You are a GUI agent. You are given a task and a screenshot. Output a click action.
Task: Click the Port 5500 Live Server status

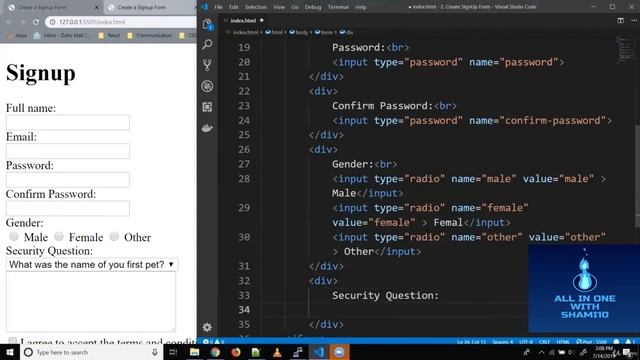click(x=591, y=342)
